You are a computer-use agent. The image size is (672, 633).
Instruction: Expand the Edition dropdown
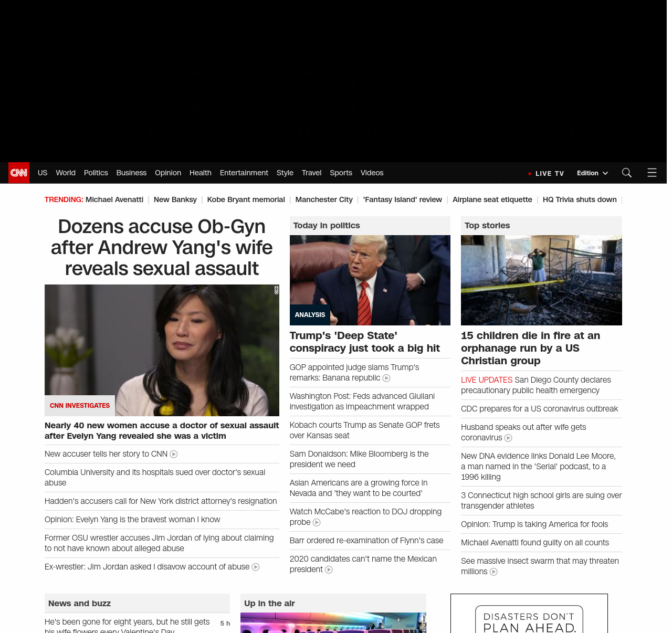point(592,173)
